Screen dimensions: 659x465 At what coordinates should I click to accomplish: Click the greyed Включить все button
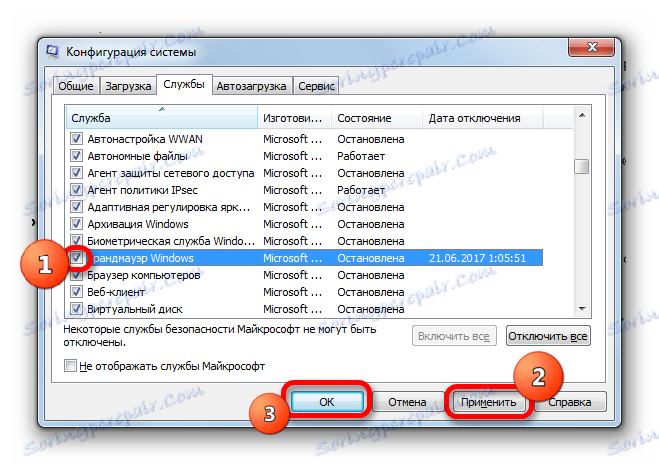tap(454, 336)
